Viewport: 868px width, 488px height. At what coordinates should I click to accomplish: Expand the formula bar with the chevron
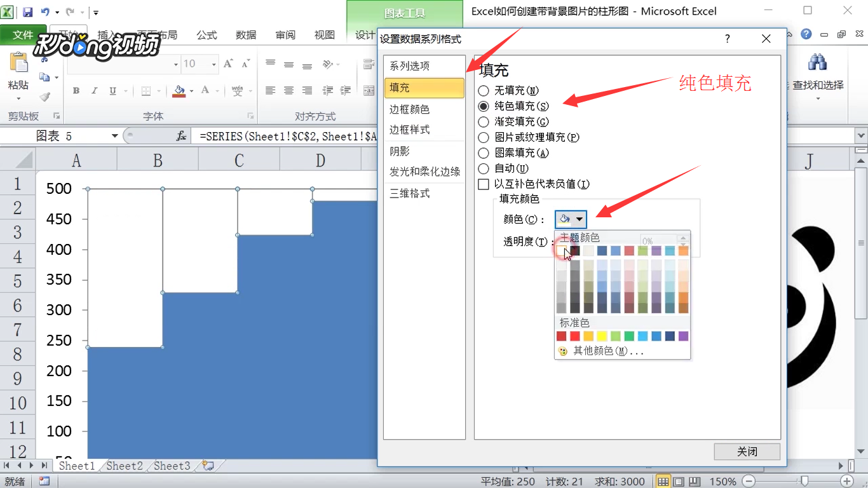[861, 135]
